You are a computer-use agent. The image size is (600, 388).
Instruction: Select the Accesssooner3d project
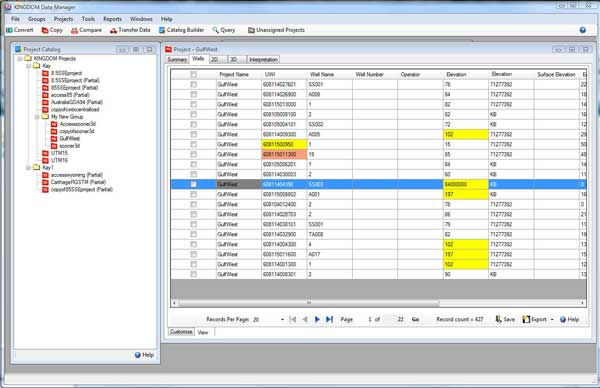[x=78, y=124]
